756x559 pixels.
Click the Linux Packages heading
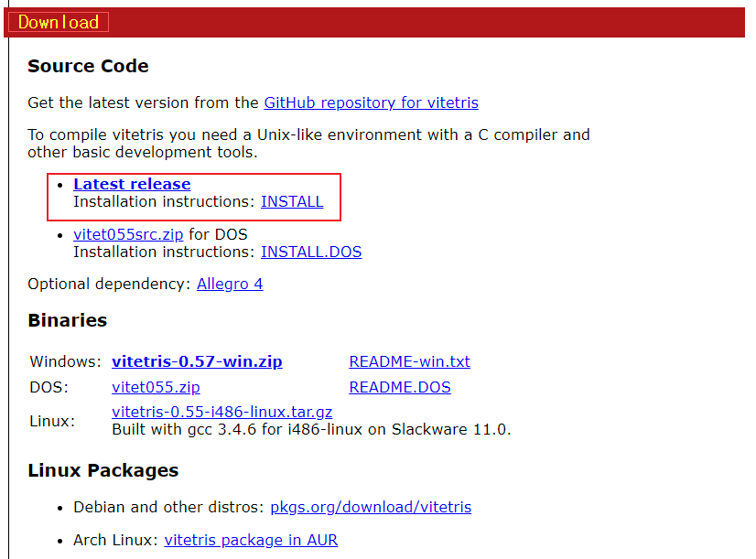(103, 470)
